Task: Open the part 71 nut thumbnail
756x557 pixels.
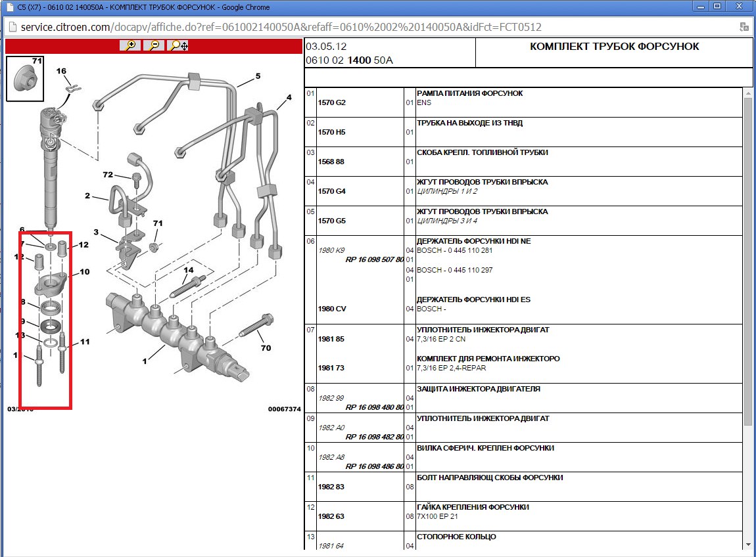Action: (25, 79)
